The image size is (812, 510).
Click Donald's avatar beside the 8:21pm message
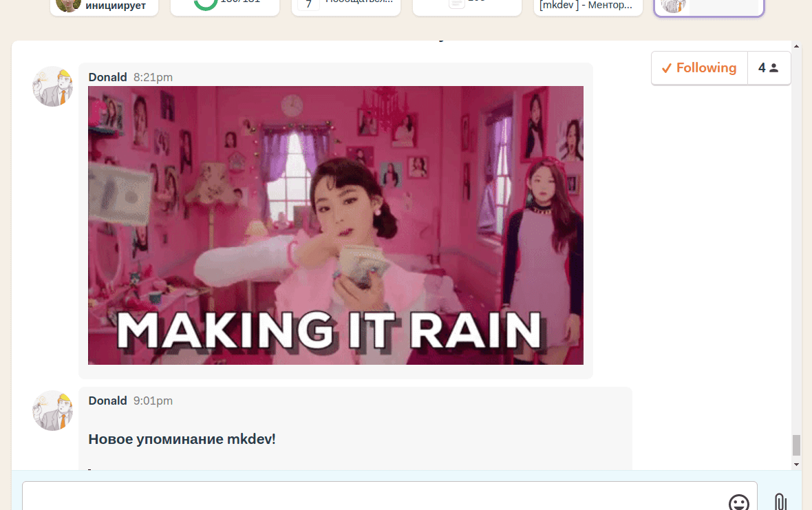click(53, 87)
